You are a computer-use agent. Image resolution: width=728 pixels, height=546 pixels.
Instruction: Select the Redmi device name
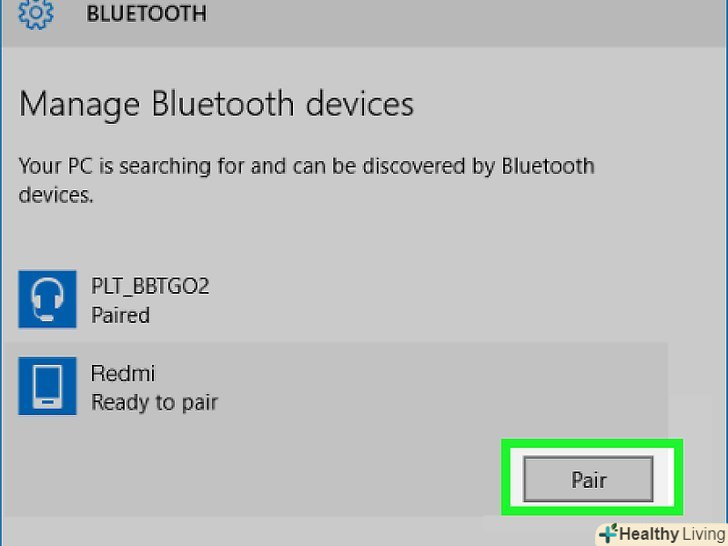click(123, 374)
